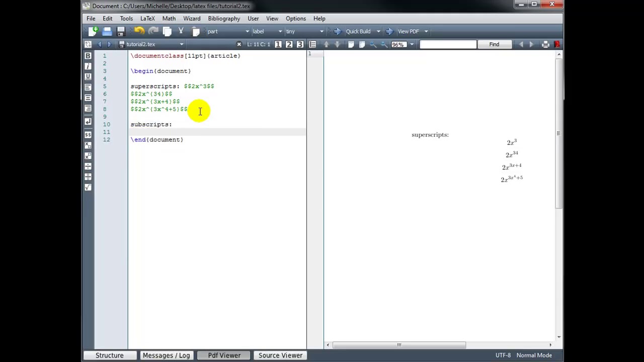This screenshot has width=644, height=362.
Task: Jump to bookmark 1
Action: pyautogui.click(x=278, y=44)
